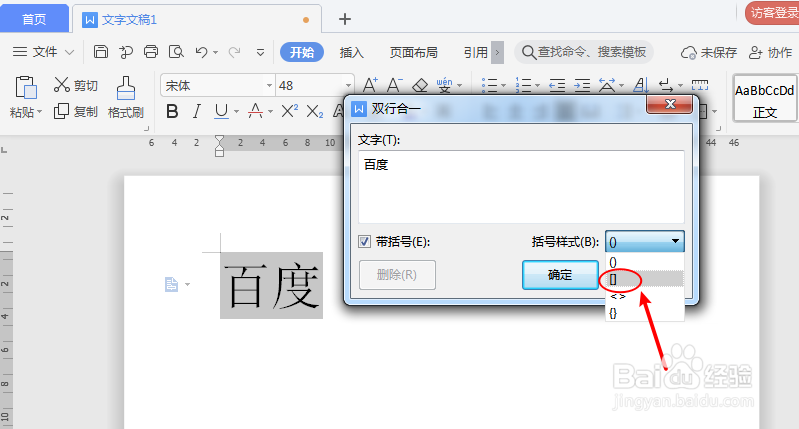Expand more ribbon tabs chevron

tap(498, 52)
